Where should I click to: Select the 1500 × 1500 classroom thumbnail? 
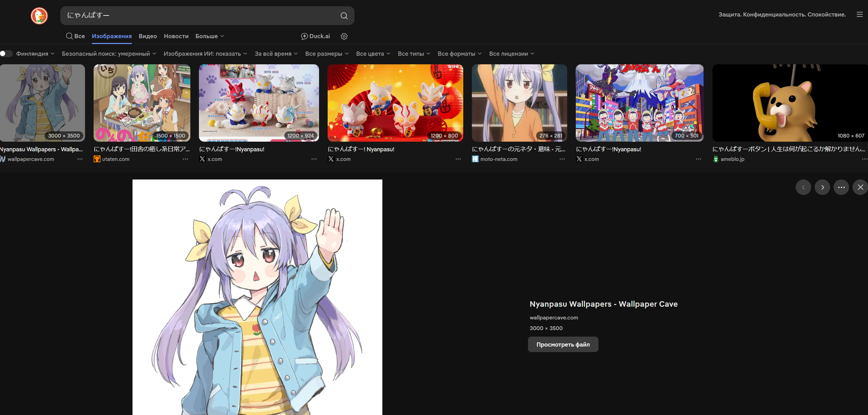[142, 103]
